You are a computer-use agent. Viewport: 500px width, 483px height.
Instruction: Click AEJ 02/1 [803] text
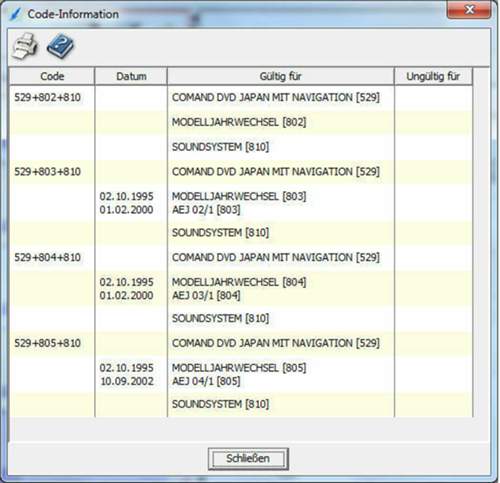point(206,210)
